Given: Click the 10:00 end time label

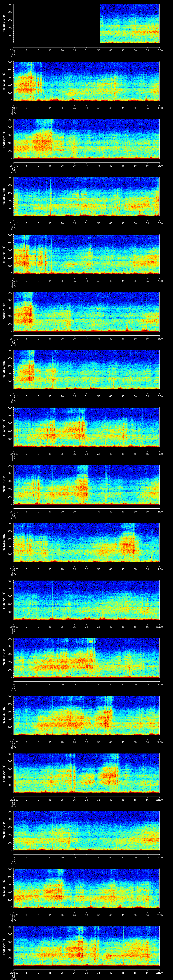Looking at the screenshot, I should (x=159, y=50).
